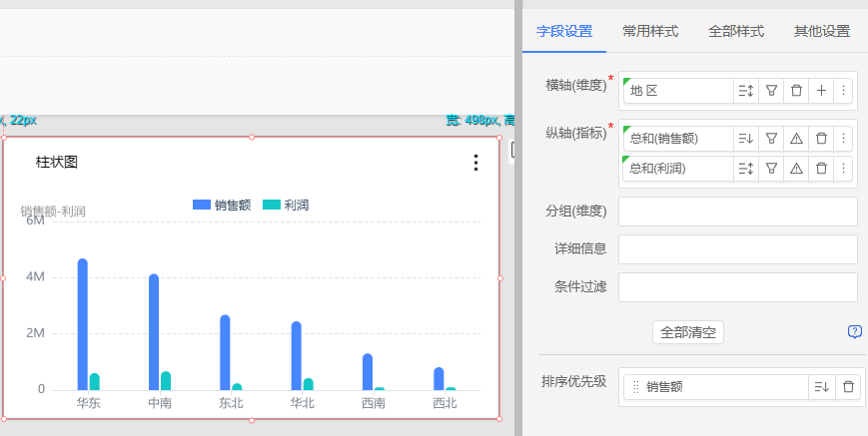Switch to the 常用样式 tab
Viewport: 868px width, 436px height.
tap(649, 31)
